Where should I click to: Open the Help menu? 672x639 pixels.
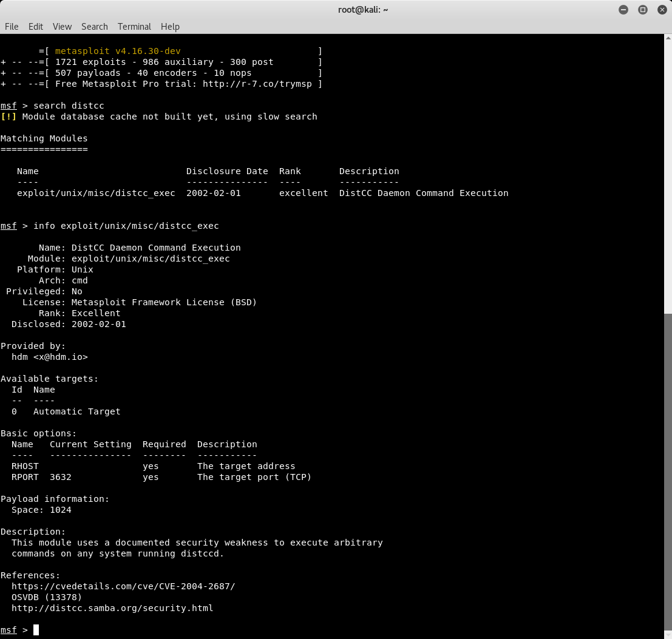[x=170, y=27]
